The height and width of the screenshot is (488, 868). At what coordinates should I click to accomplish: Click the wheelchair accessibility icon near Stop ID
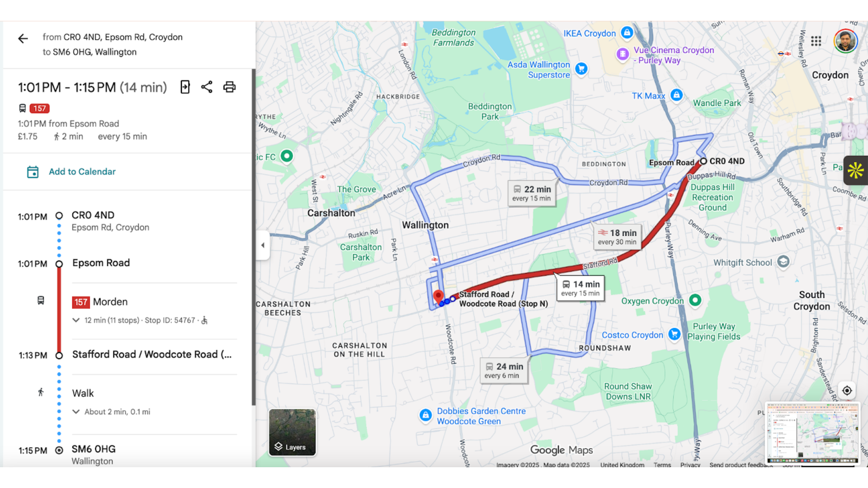pyautogui.click(x=204, y=320)
